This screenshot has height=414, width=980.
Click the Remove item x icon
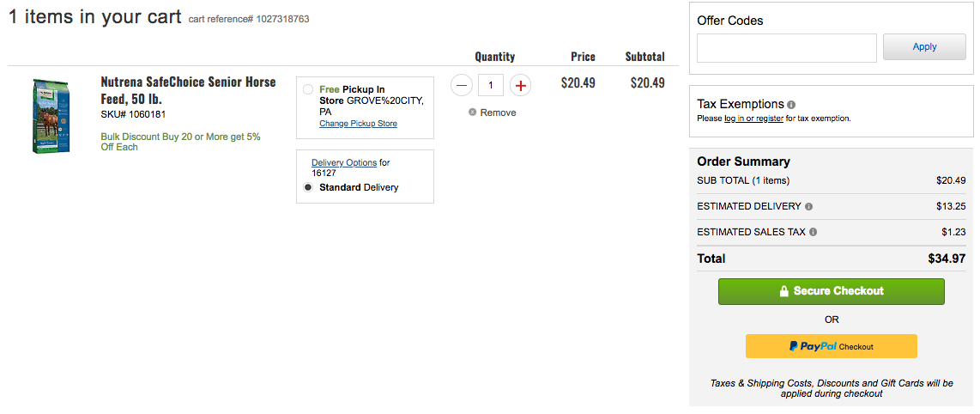pyautogui.click(x=473, y=113)
